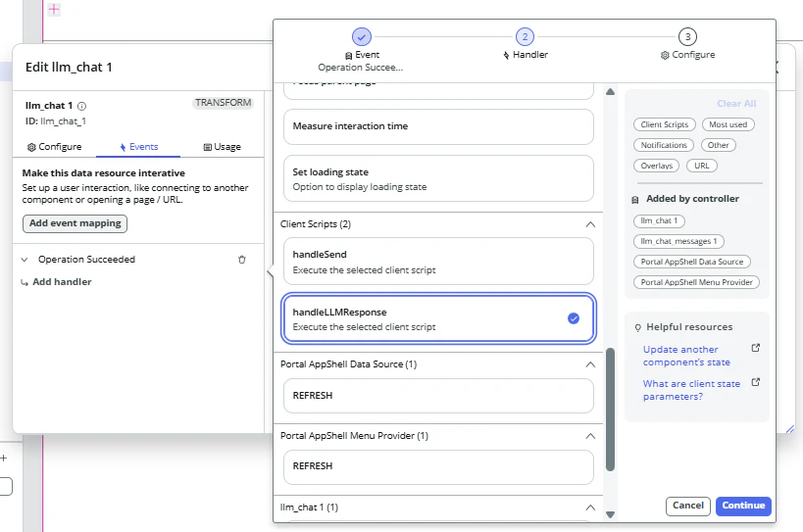Filter by URL tag
Viewport: 803px width, 532px height.
702,166
